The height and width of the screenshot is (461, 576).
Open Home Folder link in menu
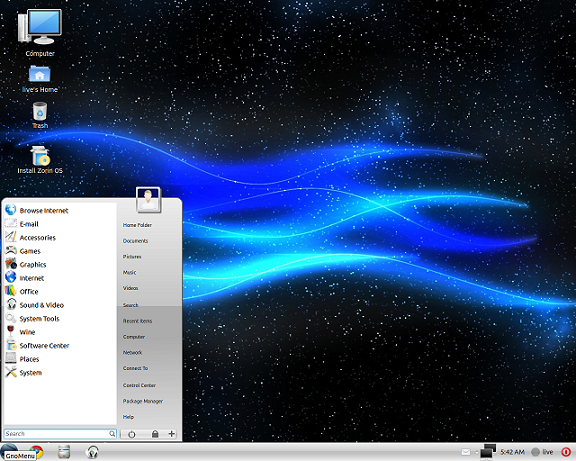[137, 225]
